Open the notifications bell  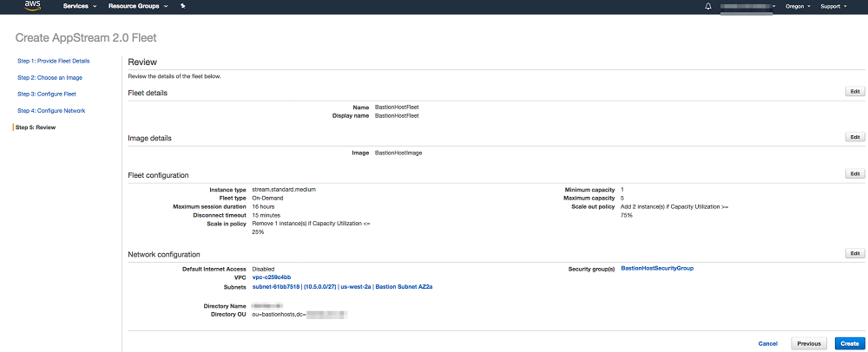pos(708,6)
